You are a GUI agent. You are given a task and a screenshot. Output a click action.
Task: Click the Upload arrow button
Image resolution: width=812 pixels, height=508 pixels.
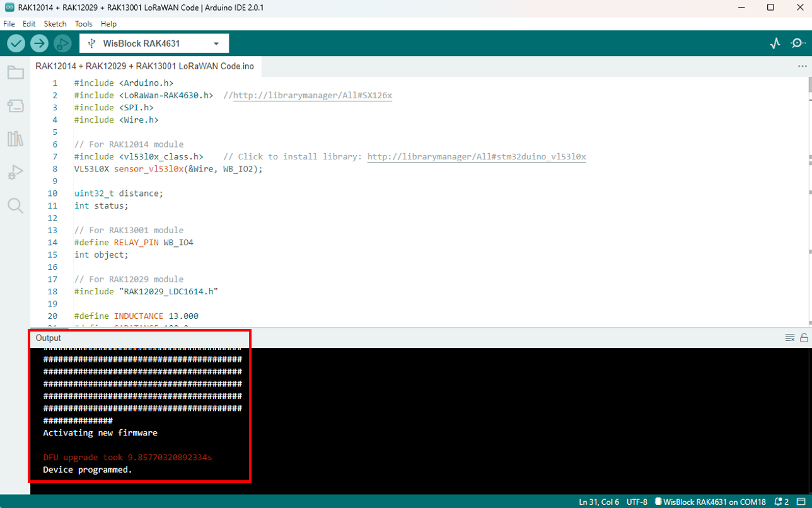pyautogui.click(x=39, y=43)
